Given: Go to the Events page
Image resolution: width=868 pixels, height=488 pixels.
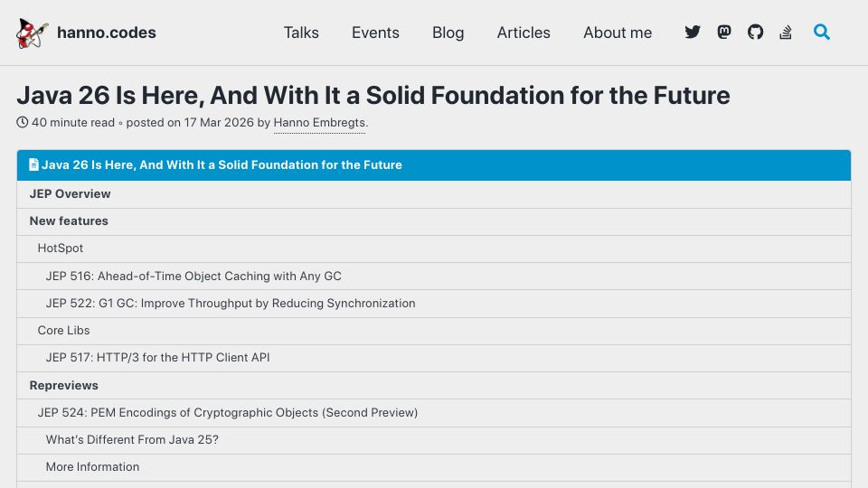Looking at the screenshot, I should point(375,33).
